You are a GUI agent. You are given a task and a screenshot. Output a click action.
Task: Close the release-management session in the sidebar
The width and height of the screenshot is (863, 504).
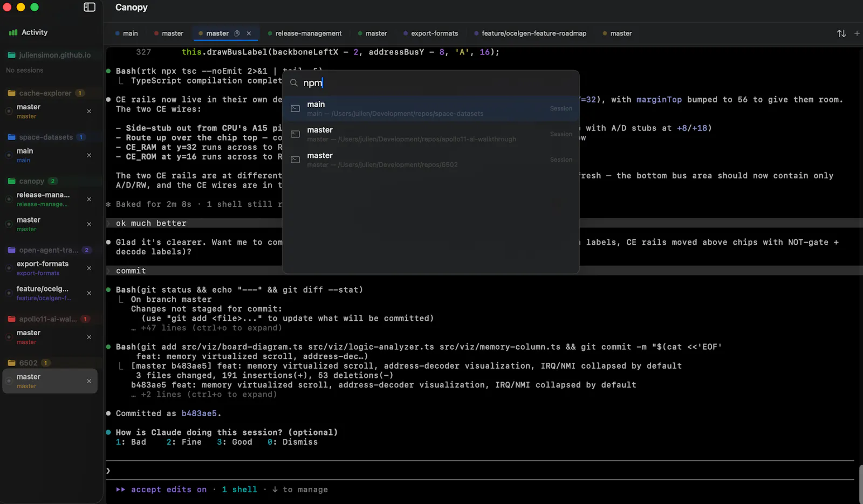(x=89, y=199)
